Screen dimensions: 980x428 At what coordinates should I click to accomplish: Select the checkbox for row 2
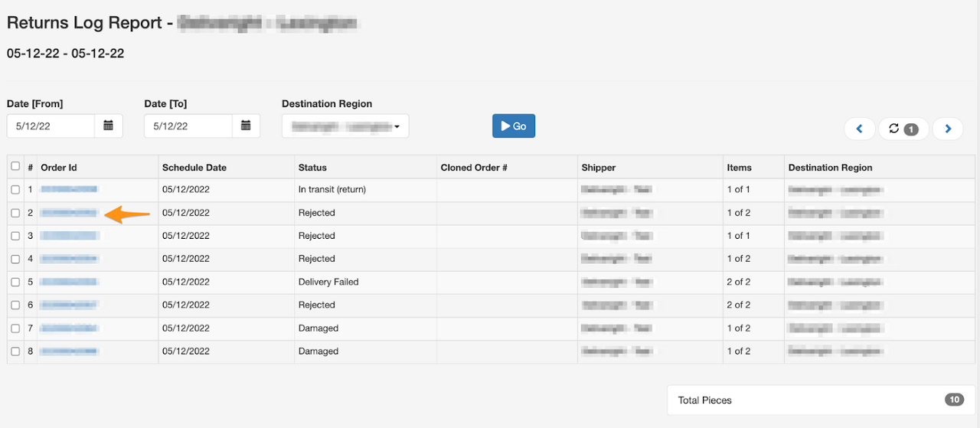[15, 213]
